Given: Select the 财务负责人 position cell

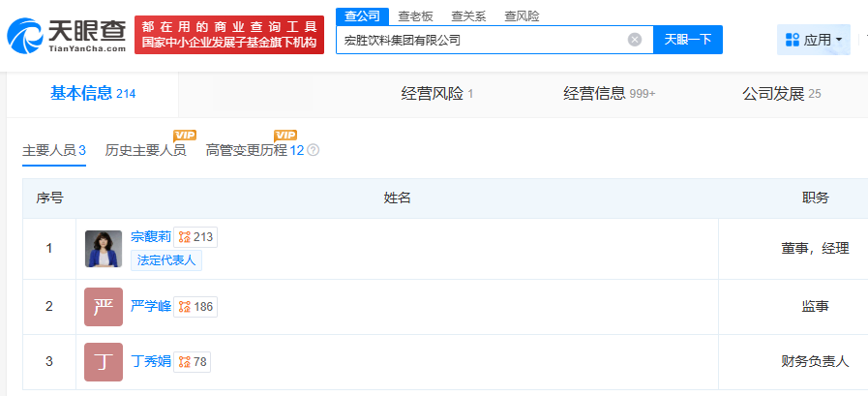Looking at the screenshot, I should pyautogui.click(x=816, y=362).
